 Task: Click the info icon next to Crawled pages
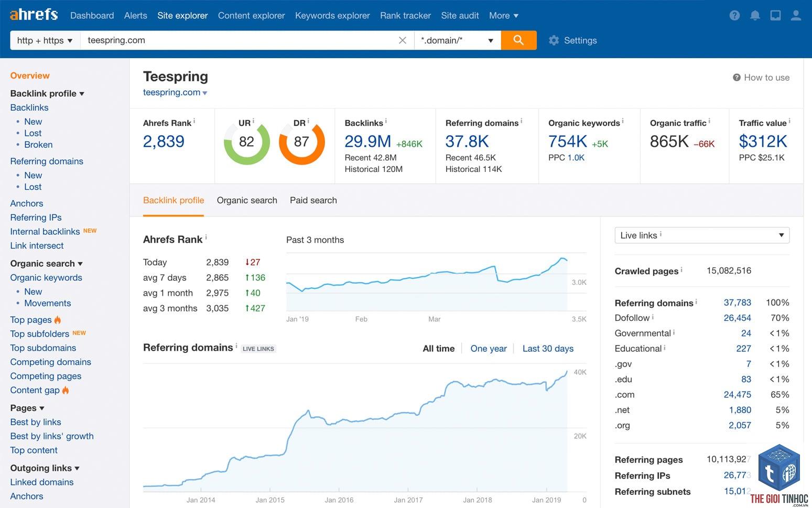tap(681, 270)
